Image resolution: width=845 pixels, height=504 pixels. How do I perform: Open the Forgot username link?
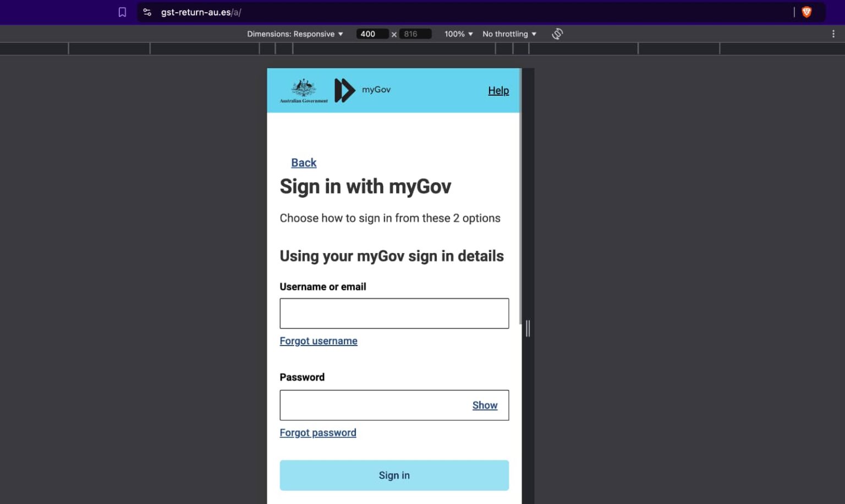pyautogui.click(x=319, y=341)
